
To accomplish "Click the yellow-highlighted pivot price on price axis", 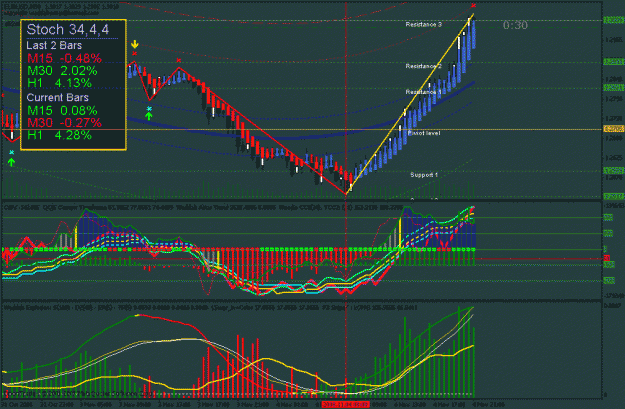I will click(614, 129).
